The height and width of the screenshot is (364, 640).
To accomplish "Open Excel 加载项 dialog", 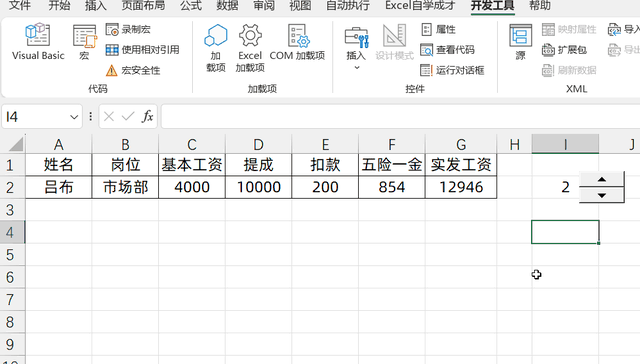I will (x=250, y=48).
